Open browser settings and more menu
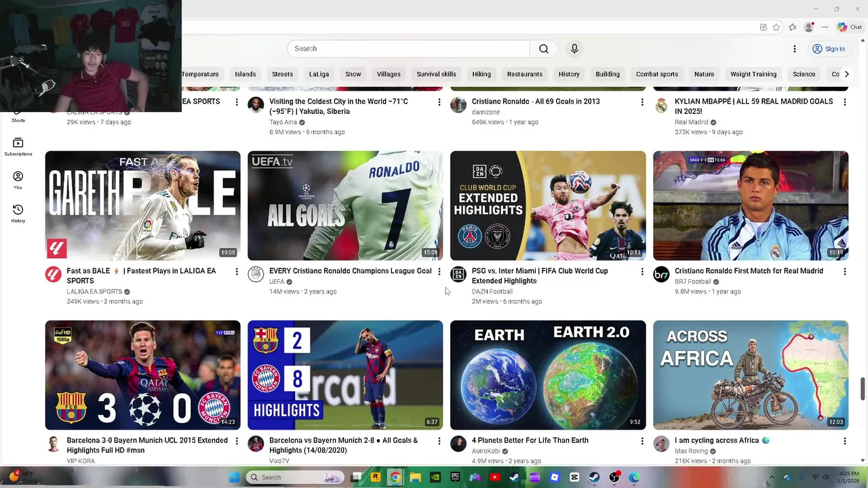Screen dimensions: 868x488 (x=825, y=27)
